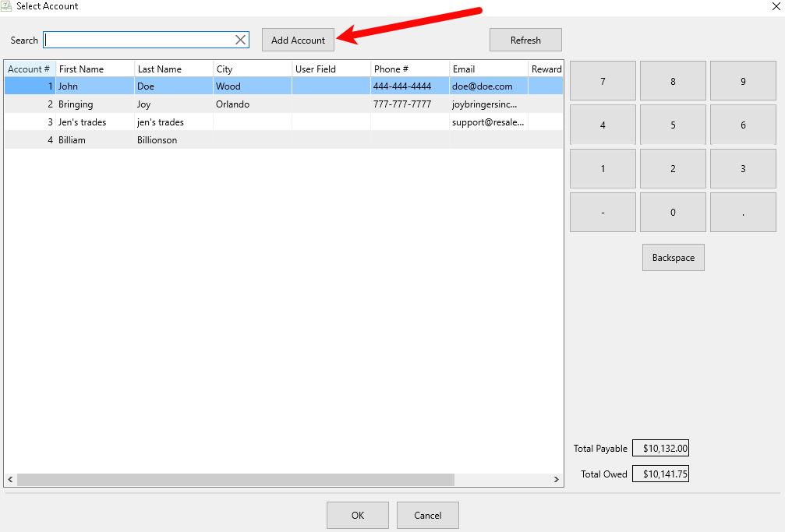Select the Billiam Billionson account row
785x532 pixels.
click(x=284, y=140)
